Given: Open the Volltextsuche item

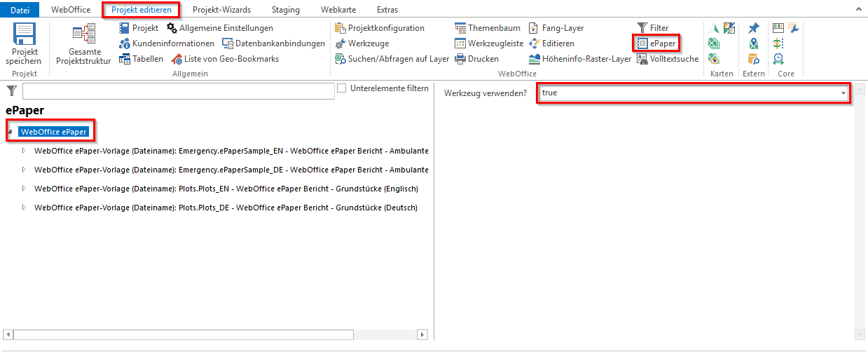Looking at the screenshot, I should [x=668, y=59].
